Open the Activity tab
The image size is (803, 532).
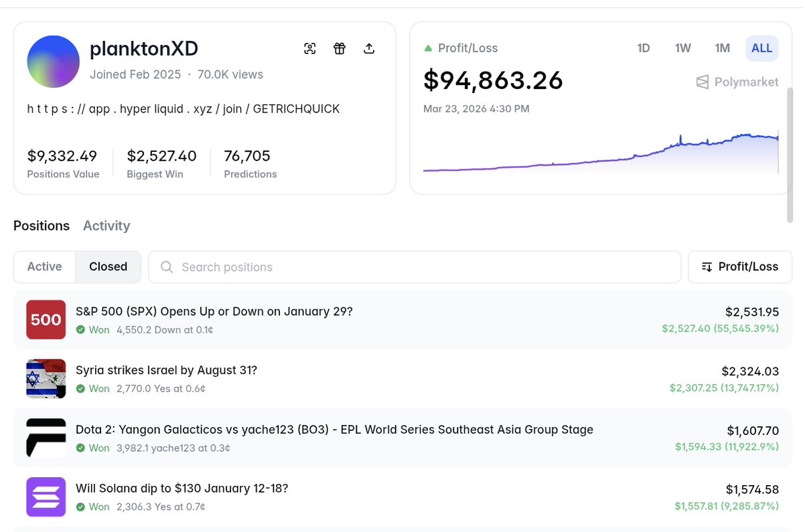point(106,226)
